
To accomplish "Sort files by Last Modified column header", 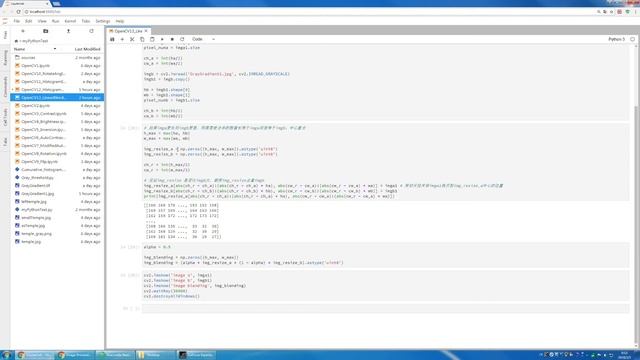I will click(87, 49).
